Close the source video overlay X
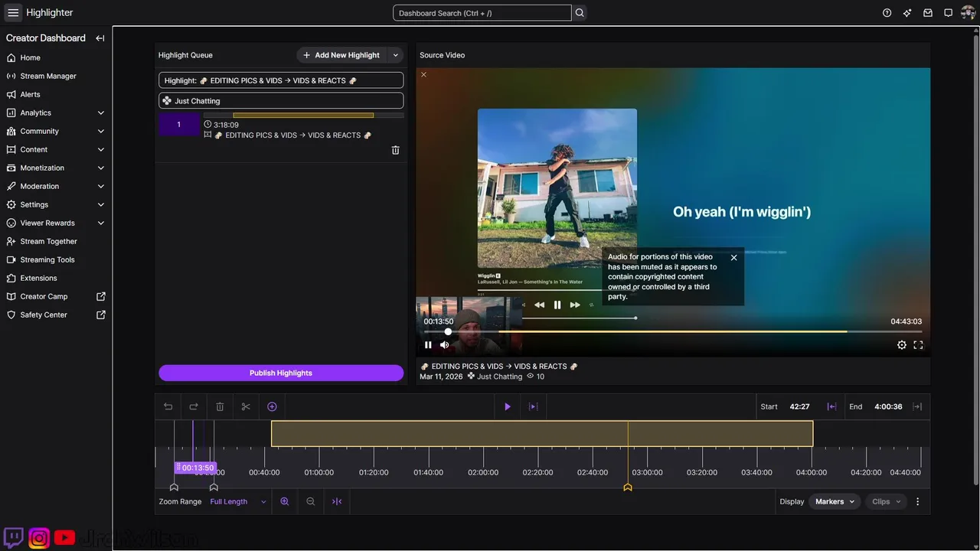 [423, 74]
